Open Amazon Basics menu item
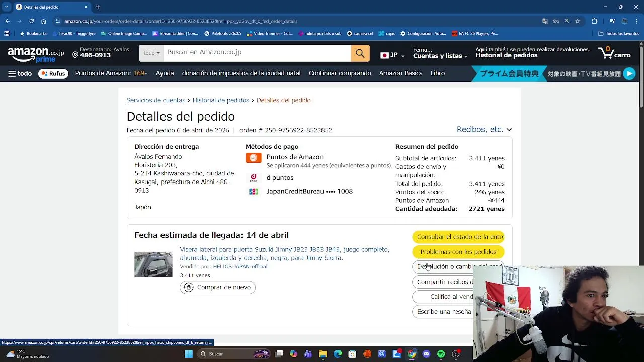Screen dimensions: 644x362 point(400,73)
